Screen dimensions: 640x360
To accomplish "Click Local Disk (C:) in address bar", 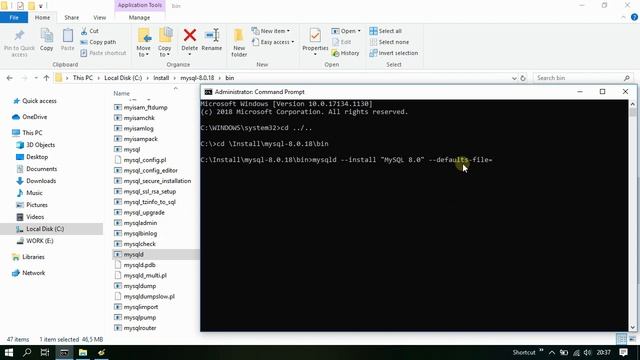I will (x=123, y=78).
